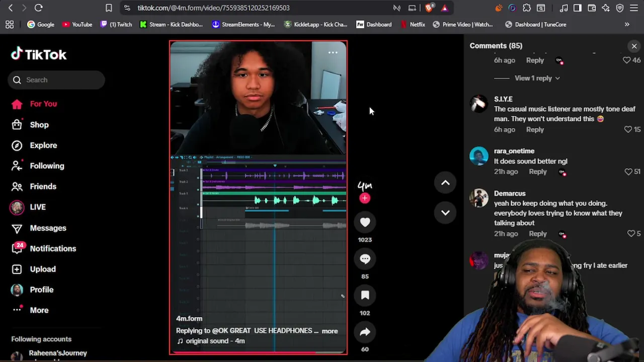Expand 'View 1 reply' under first comment
This screenshot has height=362, width=644.
(537, 78)
